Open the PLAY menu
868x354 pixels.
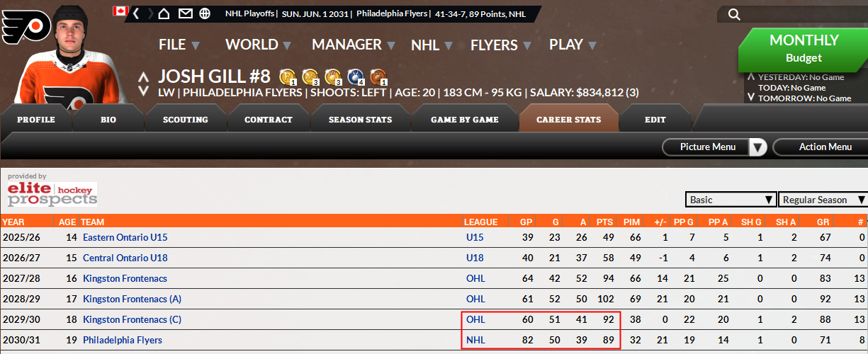573,45
